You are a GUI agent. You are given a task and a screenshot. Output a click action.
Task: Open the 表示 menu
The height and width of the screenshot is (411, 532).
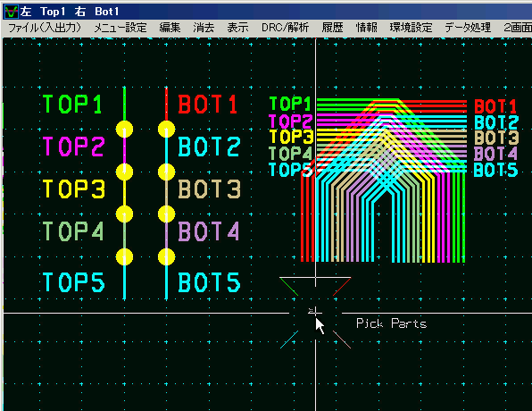237,28
